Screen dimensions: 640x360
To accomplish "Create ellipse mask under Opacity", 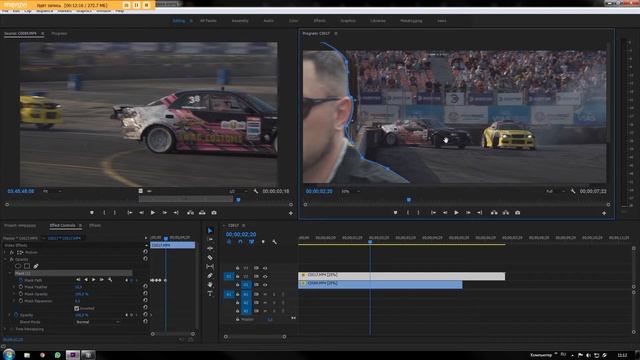I will click(x=18, y=266).
